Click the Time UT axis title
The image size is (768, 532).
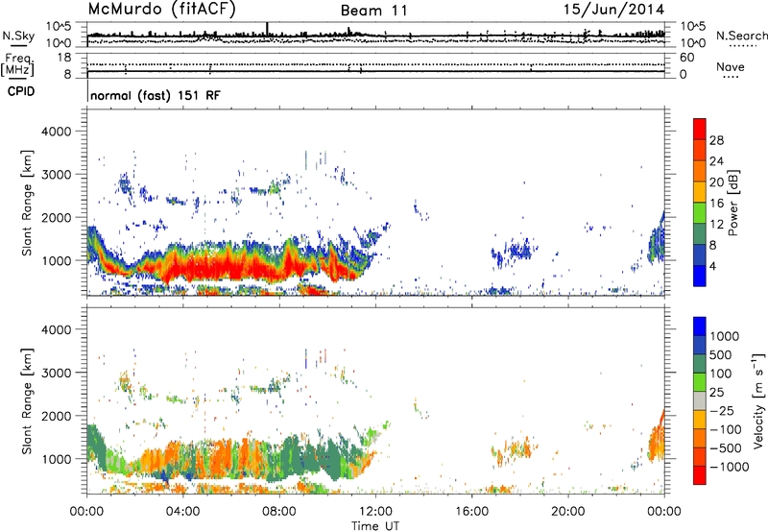click(375, 526)
